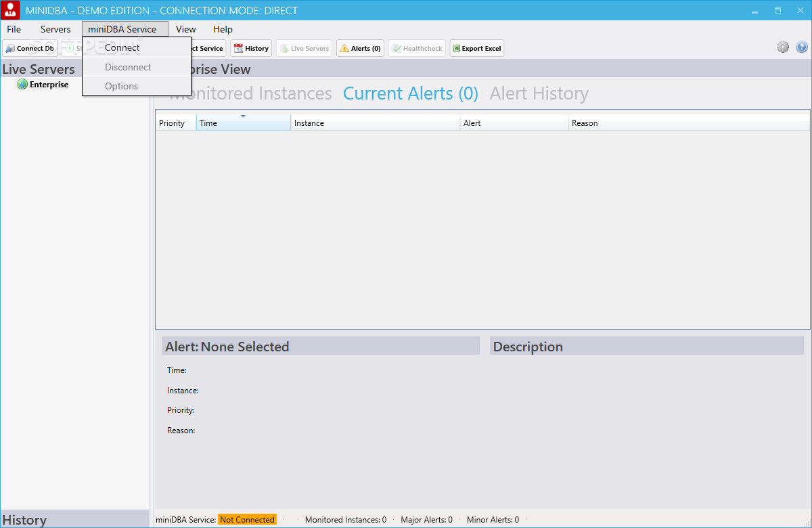Click the blue help question mark icon

click(x=802, y=47)
